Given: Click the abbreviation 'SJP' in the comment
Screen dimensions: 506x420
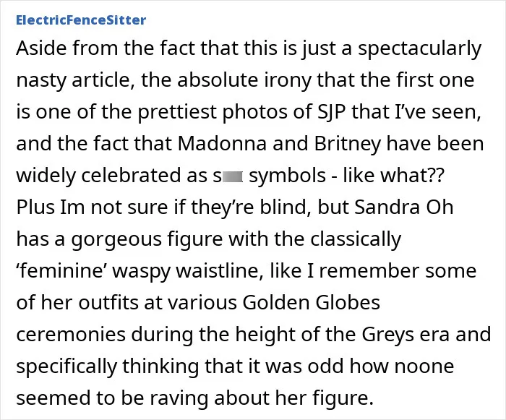Looking at the screenshot, I should (x=330, y=112).
